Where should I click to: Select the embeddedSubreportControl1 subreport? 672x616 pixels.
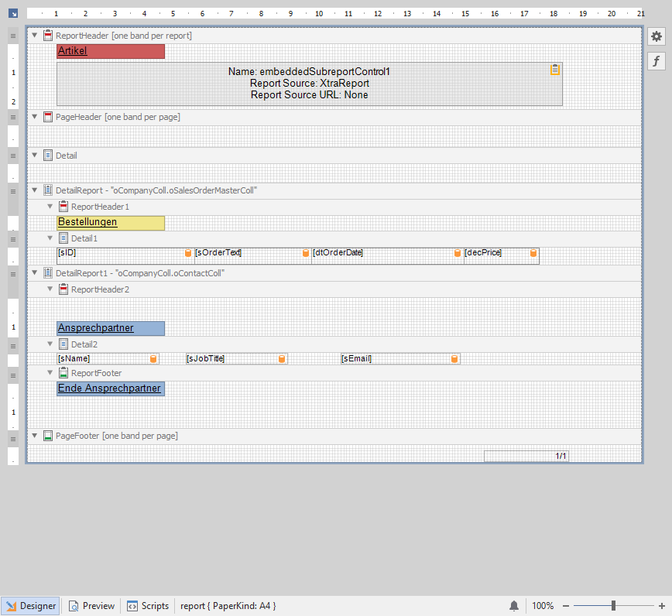pos(310,84)
